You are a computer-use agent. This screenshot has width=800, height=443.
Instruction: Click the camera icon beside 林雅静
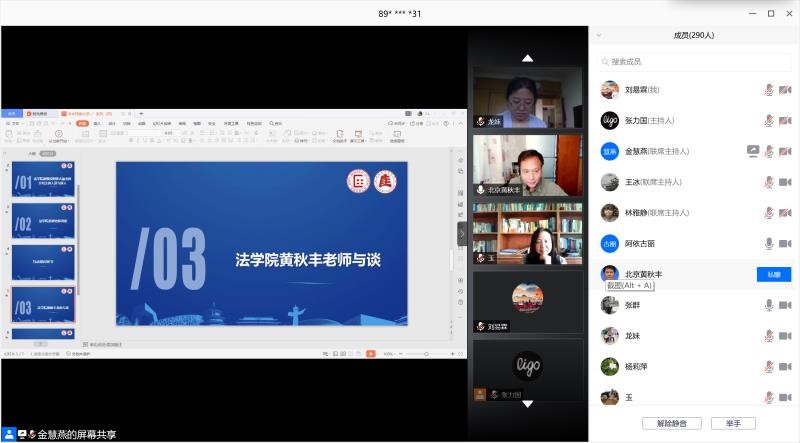(x=786, y=213)
